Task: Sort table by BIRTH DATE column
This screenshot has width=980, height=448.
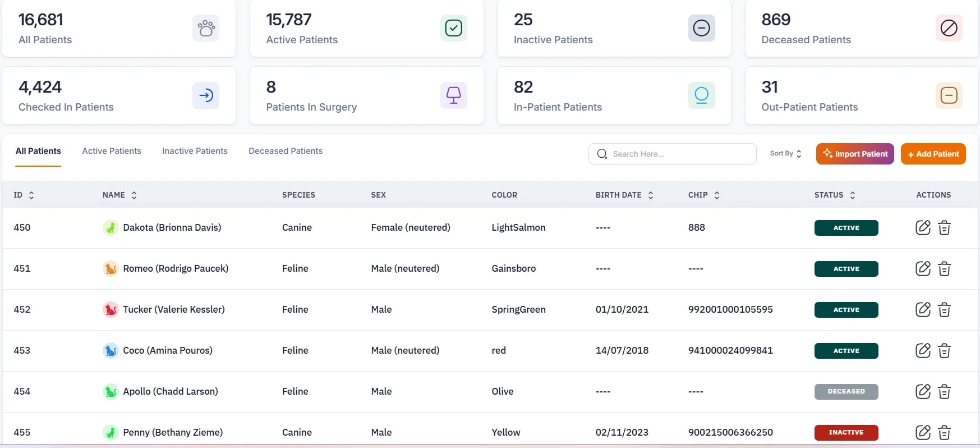Action: point(651,195)
